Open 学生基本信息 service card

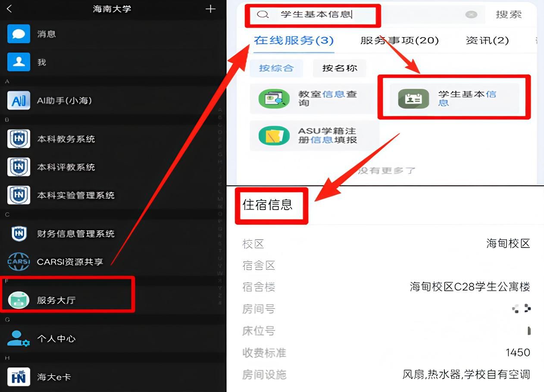click(x=454, y=98)
